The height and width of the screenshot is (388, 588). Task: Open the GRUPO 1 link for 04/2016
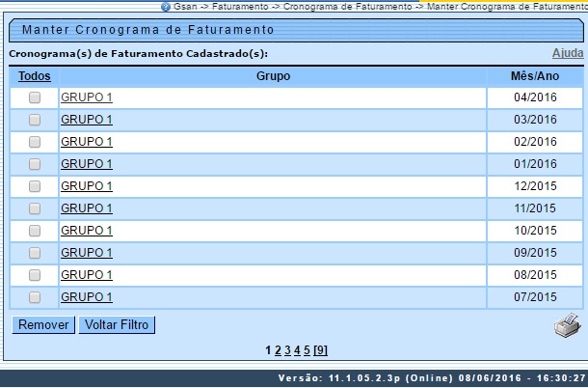(87, 97)
